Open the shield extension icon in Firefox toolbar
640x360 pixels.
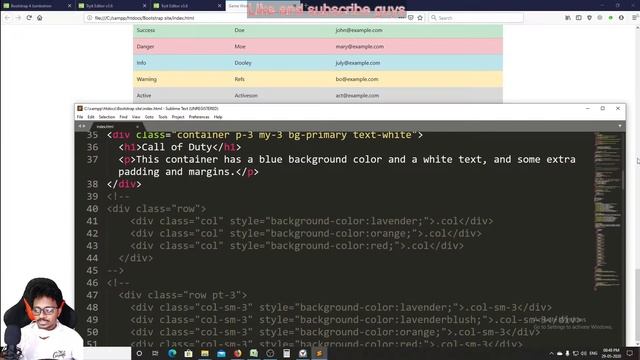coord(589,18)
